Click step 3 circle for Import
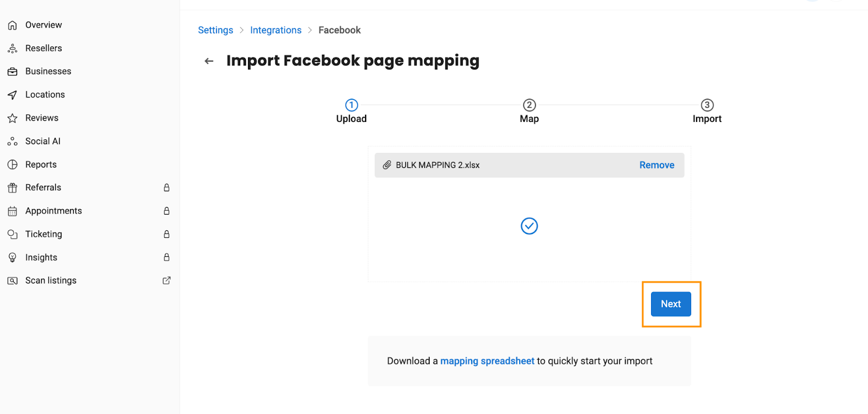This screenshot has height=414, width=868. coord(707,105)
